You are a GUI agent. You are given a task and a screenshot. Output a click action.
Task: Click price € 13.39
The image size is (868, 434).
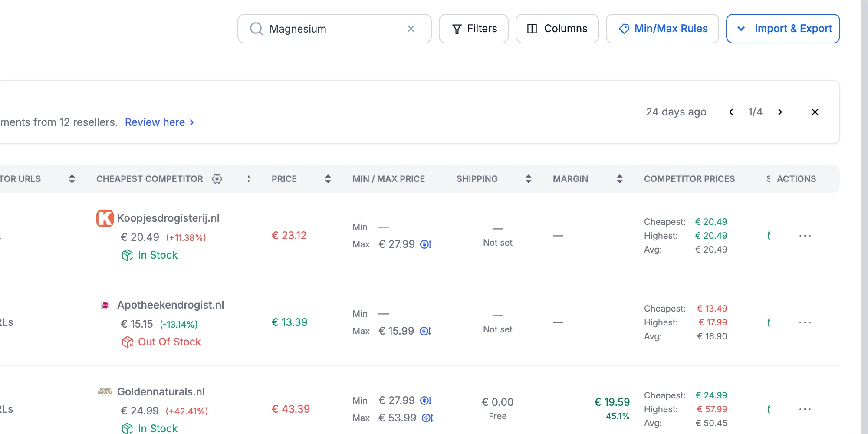pos(289,322)
